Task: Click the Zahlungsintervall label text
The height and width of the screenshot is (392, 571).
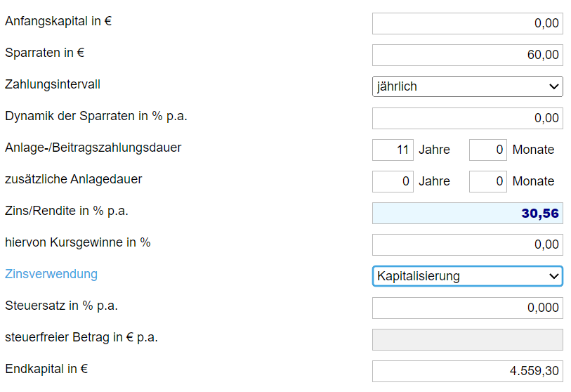Action: click(53, 84)
